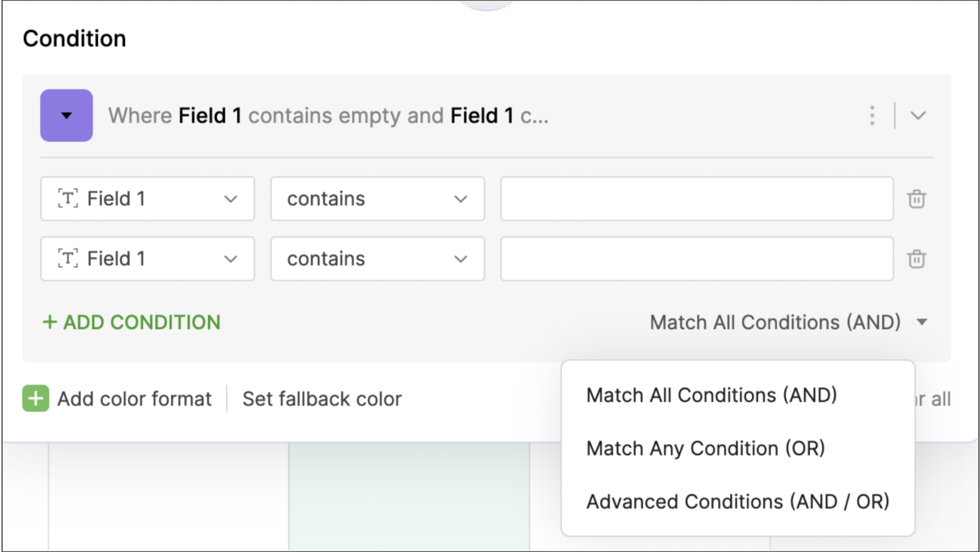The image size is (980, 552).
Task: Click the text type icon in second field
Action: point(68,259)
